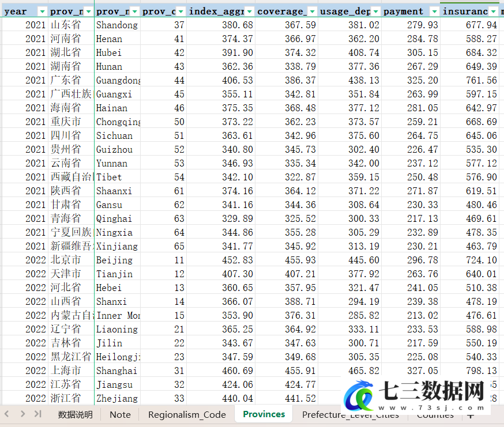
Task: Select insurance value 798.13 for Shanghai
Action: pyautogui.click(x=469, y=370)
